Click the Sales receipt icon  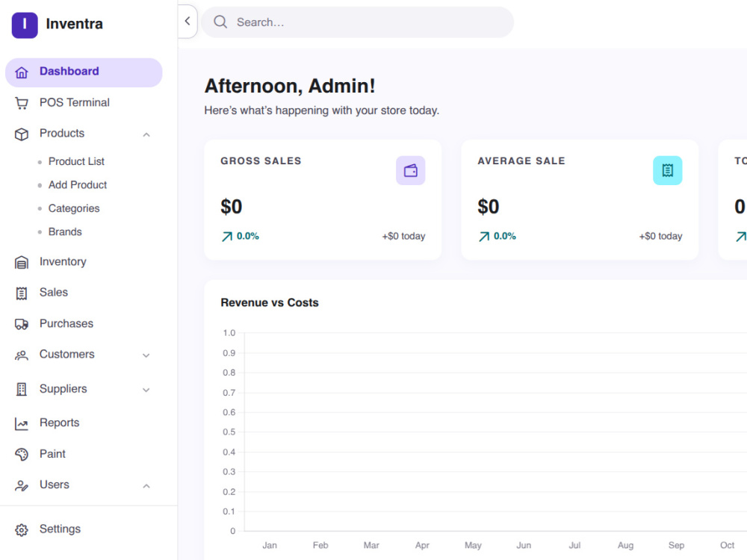(22, 293)
